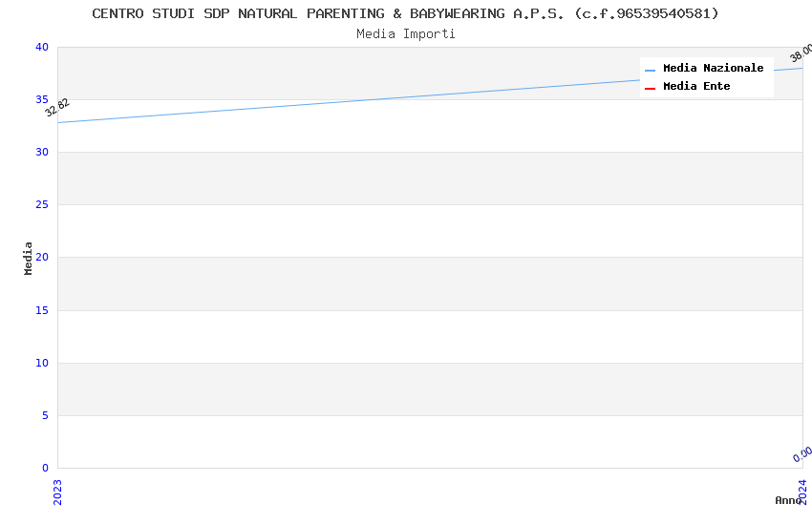This screenshot has width=812, height=525.
Task: Click the 40 y-axis tick label
Action: [41, 48]
